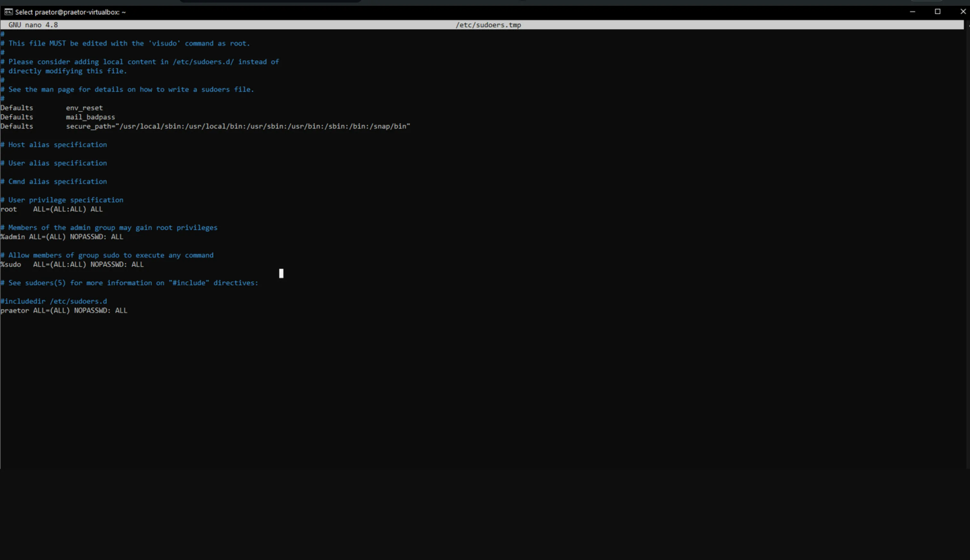Viewport: 970px width, 560px height.
Task: Click the %sudo ALL=(ALL:ALL) NOPASSWD line
Action: click(x=72, y=265)
